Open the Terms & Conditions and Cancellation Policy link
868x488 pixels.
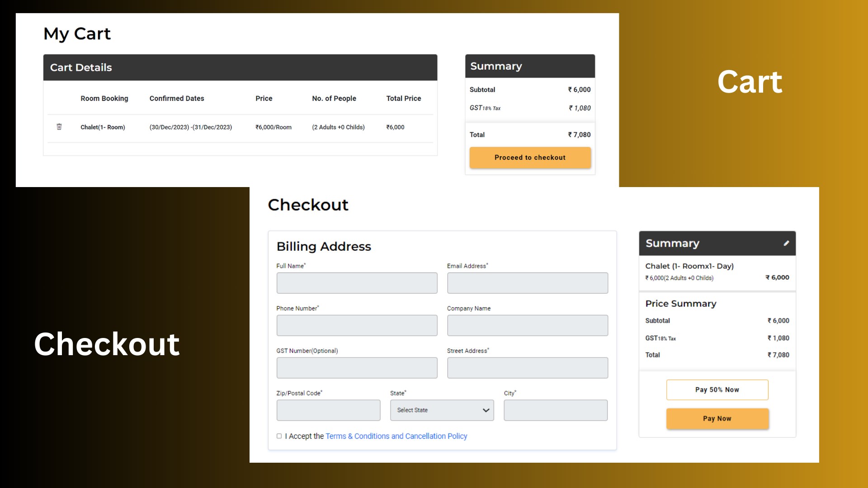coord(396,436)
